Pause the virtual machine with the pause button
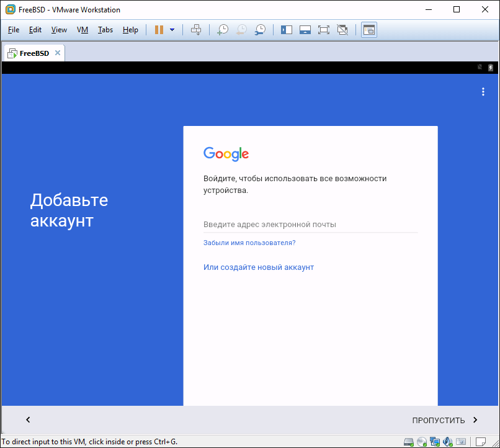 [159, 30]
